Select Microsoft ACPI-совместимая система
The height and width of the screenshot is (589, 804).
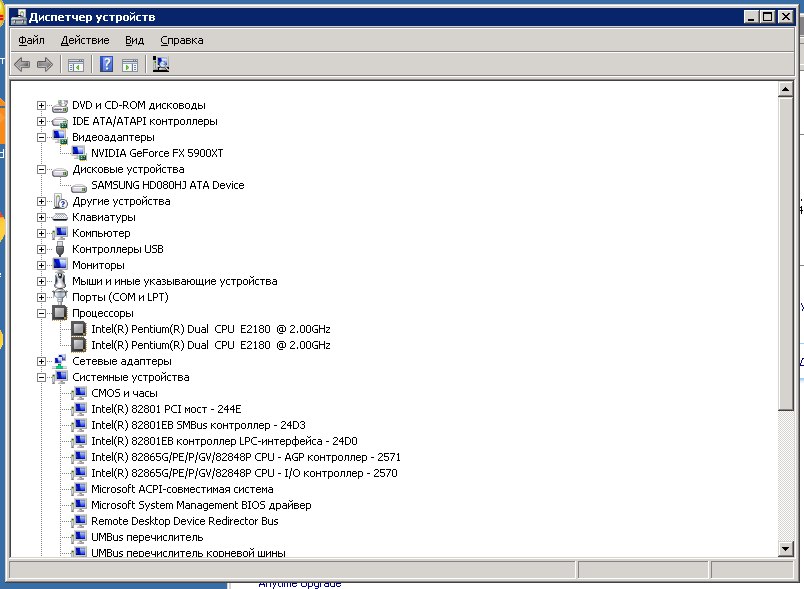182,489
